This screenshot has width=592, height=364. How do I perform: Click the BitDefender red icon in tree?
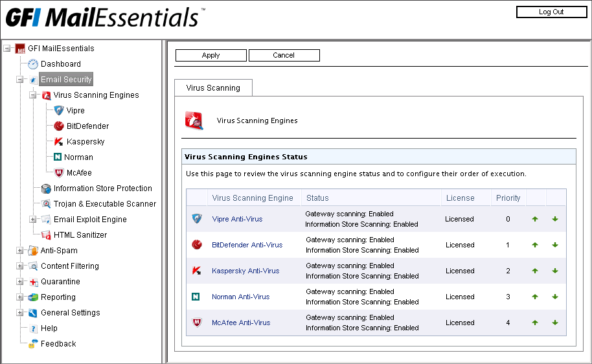(58, 126)
